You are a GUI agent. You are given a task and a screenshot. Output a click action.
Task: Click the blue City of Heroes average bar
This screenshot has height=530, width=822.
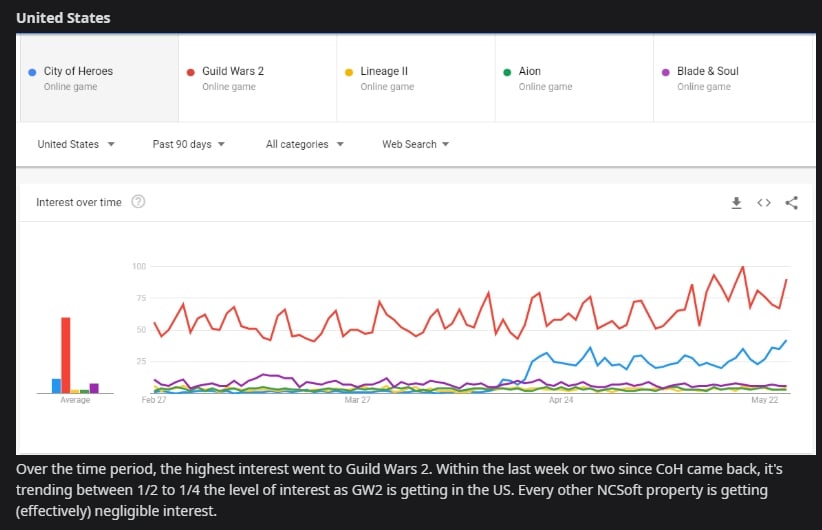56,386
